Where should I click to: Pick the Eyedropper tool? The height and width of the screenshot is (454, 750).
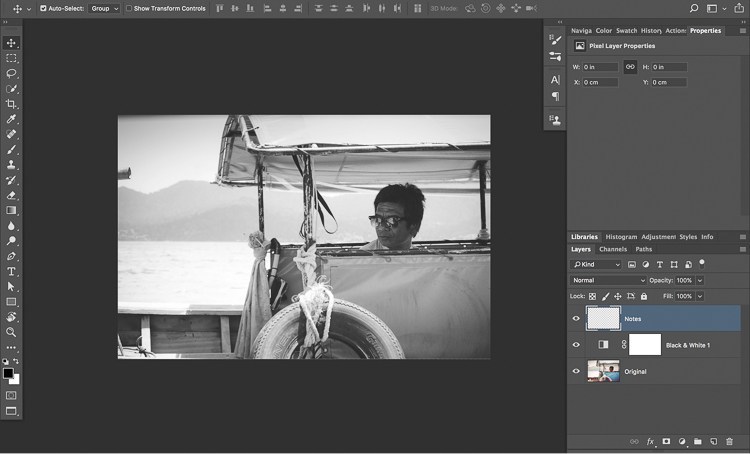[x=11, y=119]
